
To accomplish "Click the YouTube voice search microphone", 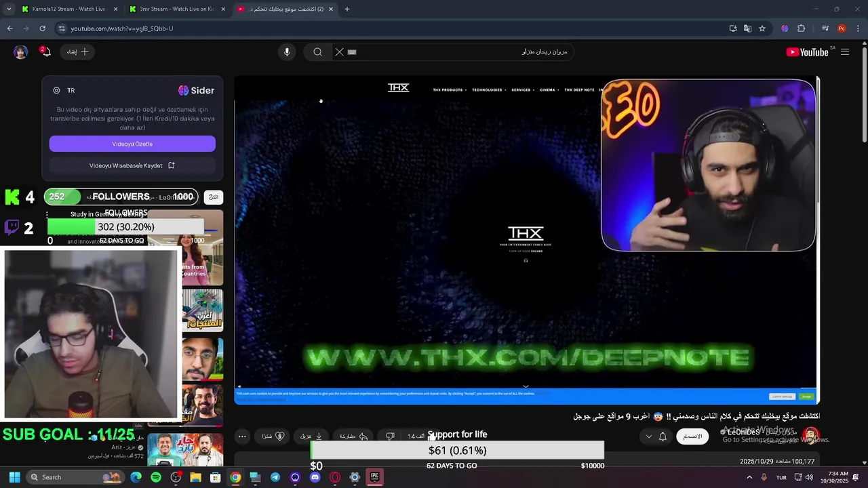I will pyautogui.click(x=287, y=52).
